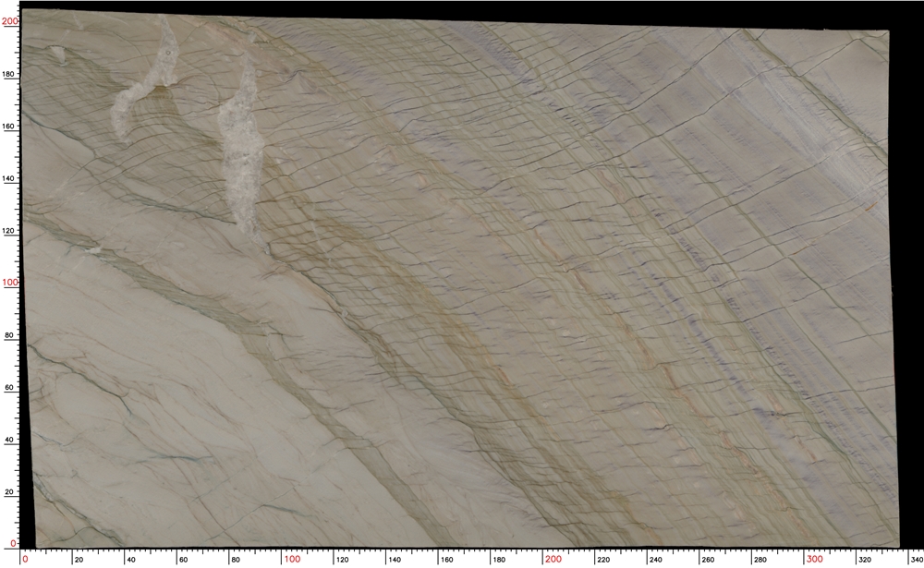Click the 180 label on horizontal ruler
This screenshot has height=568, width=924.
click(499, 560)
